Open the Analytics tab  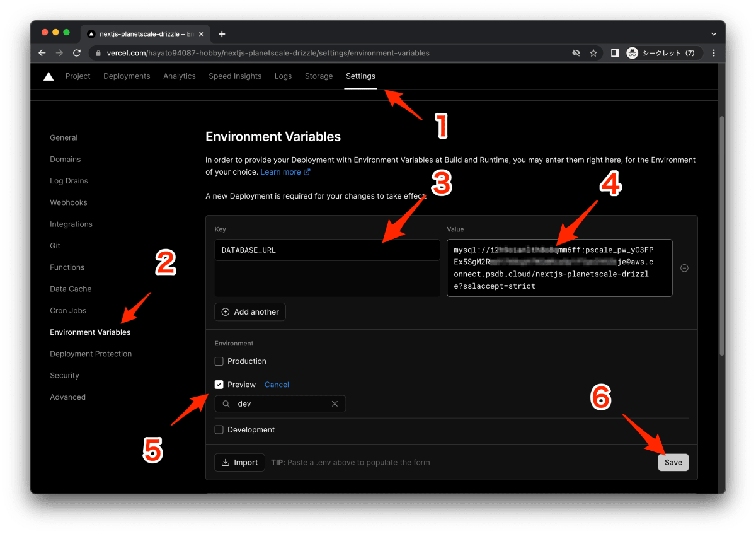pyautogui.click(x=180, y=76)
